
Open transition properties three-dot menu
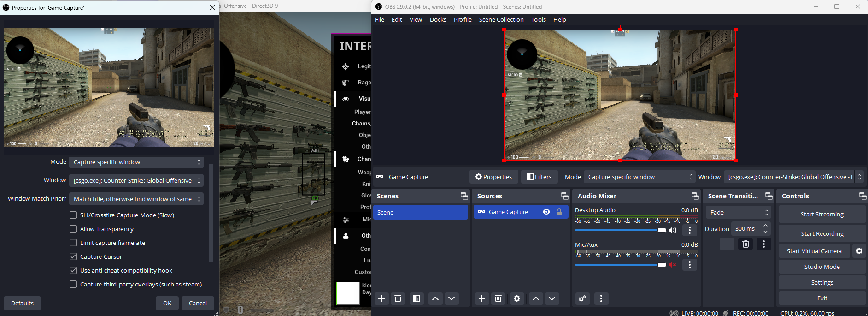[x=764, y=244]
